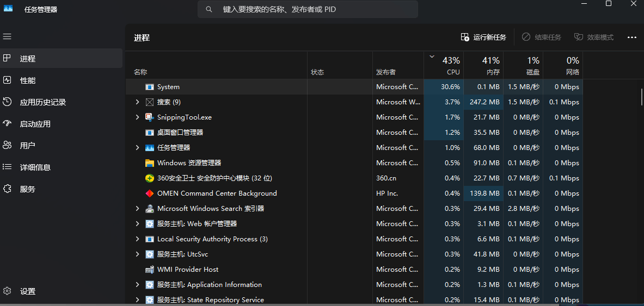Open the hamburger navigation menu
Viewport: 644px width, 306px height.
click(x=7, y=36)
